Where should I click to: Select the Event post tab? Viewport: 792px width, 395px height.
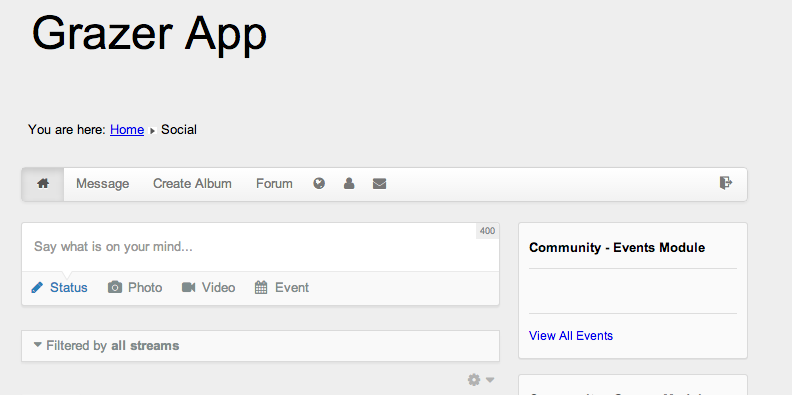pyautogui.click(x=282, y=288)
